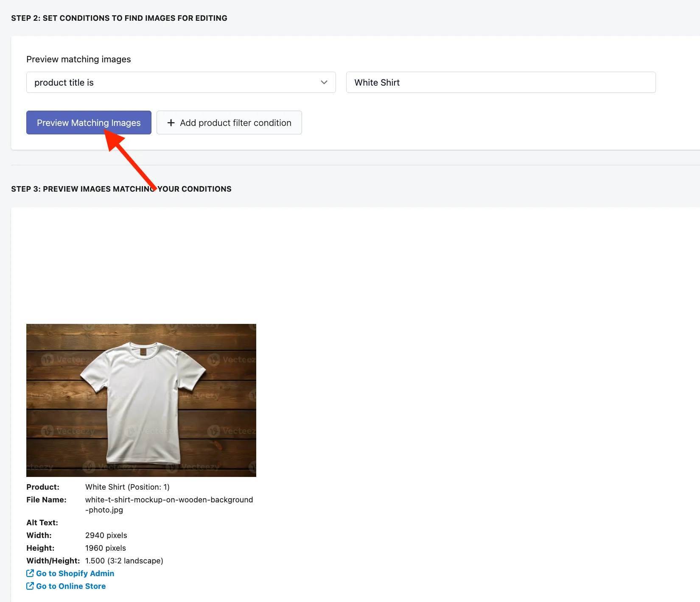Click the chevron arrow on the condition dropdown
This screenshot has width=700, height=602.
click(324, 82)
